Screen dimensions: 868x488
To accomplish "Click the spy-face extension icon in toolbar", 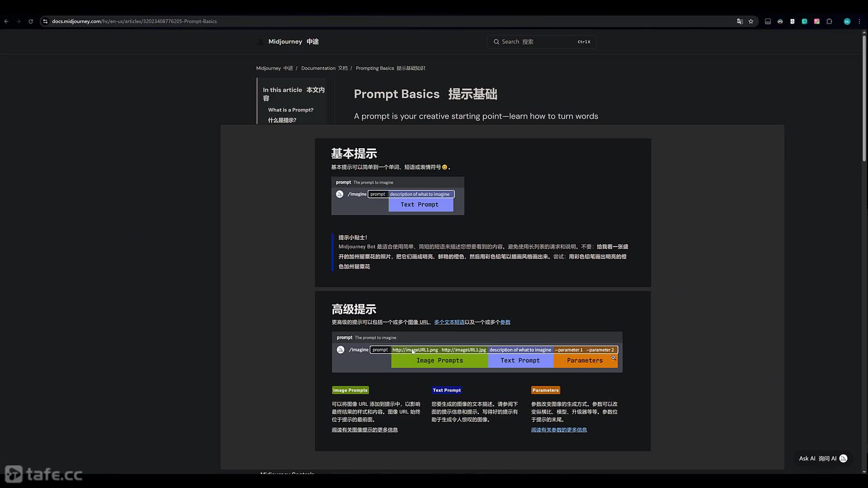I will click(x=780, y=21).
